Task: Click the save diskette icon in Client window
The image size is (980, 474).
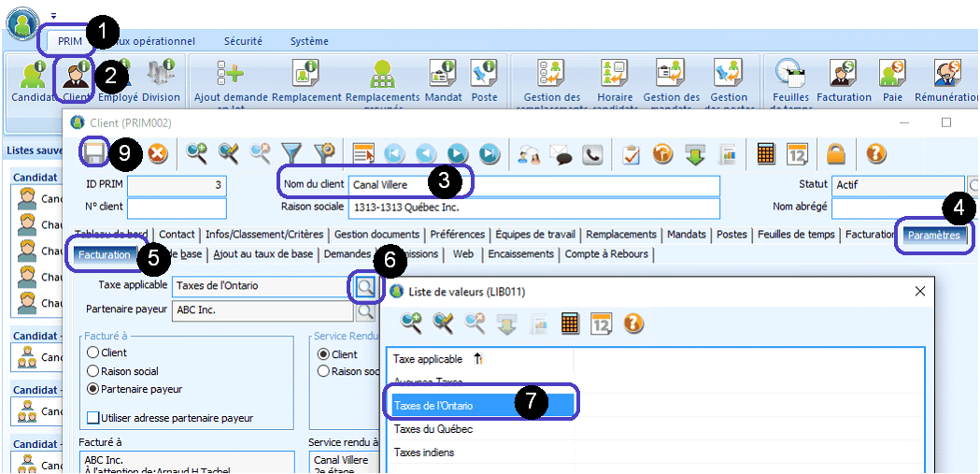Action: coord(94,152)
